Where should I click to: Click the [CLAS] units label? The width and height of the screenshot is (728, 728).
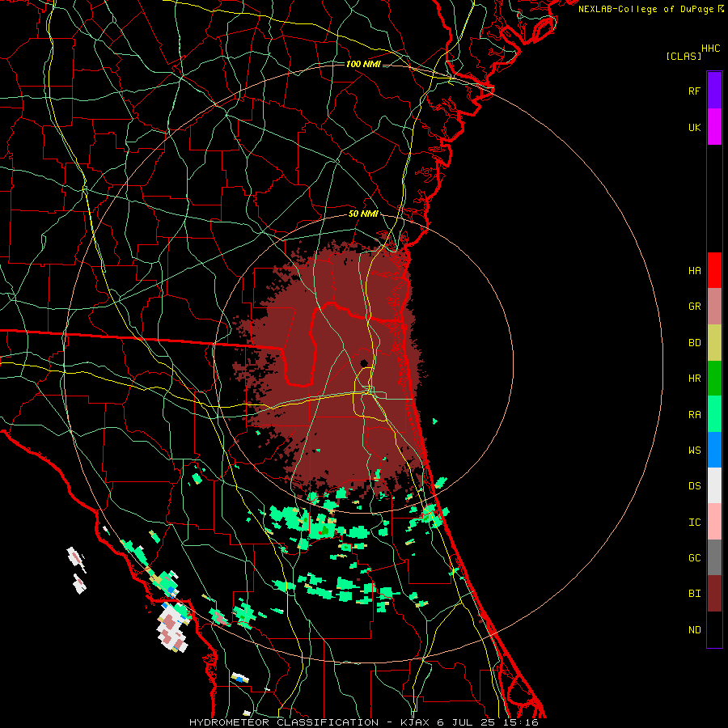click(684, 56)
